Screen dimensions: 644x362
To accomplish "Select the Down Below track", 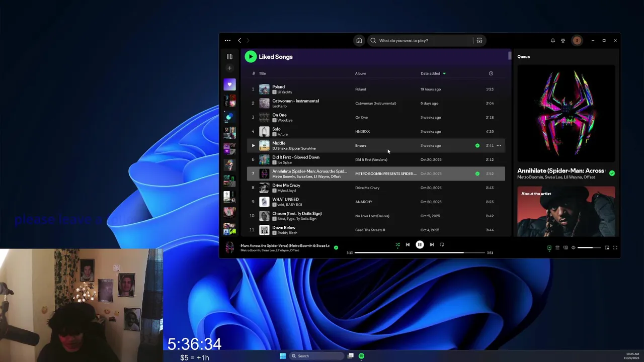I will [x=284, y=228].
